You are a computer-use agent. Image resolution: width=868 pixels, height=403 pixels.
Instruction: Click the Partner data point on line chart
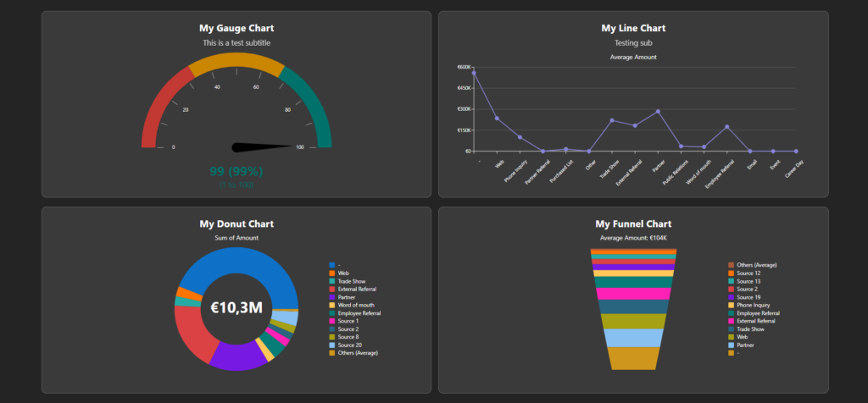(x=658, y=112)
